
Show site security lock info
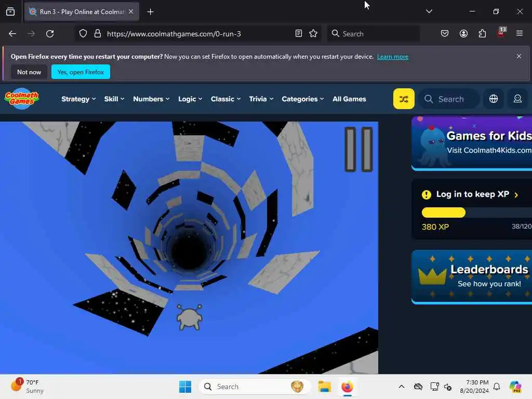[98, 34]
